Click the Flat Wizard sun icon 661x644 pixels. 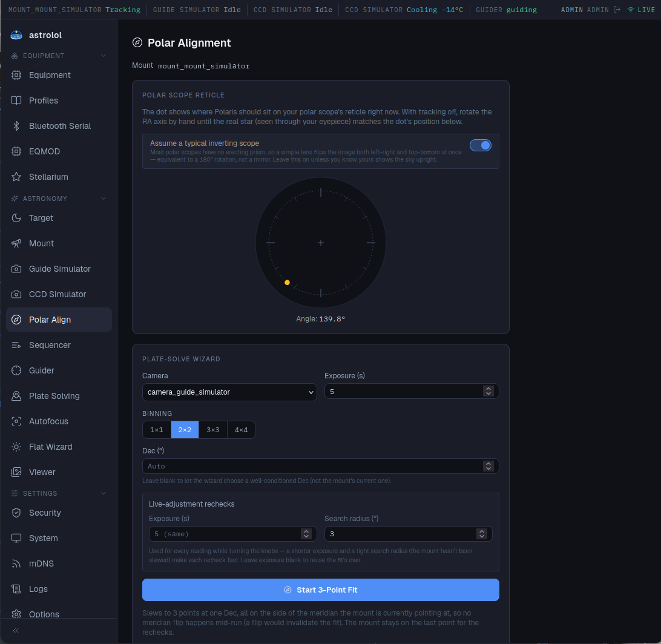[x=16, y=447]
